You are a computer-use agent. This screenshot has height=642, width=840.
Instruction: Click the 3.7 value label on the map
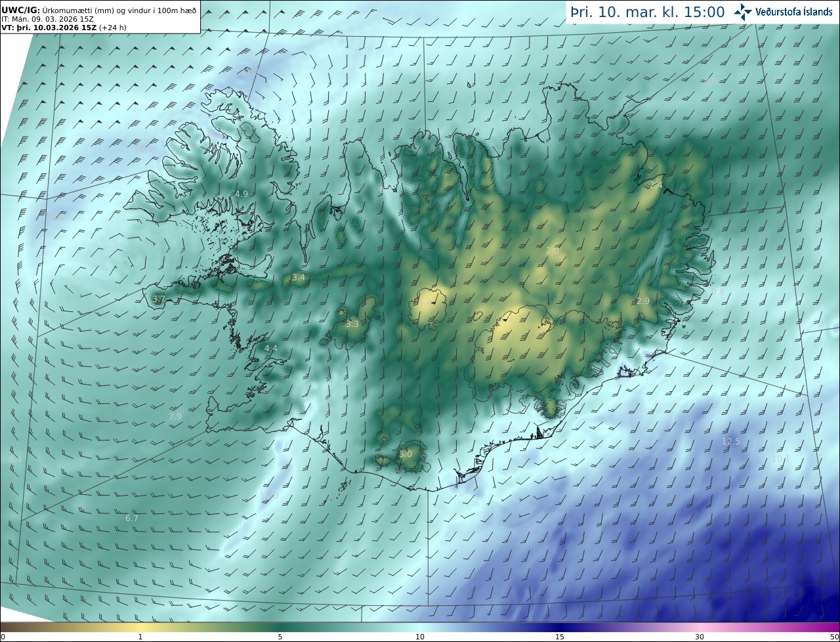(x=158, y=299)
